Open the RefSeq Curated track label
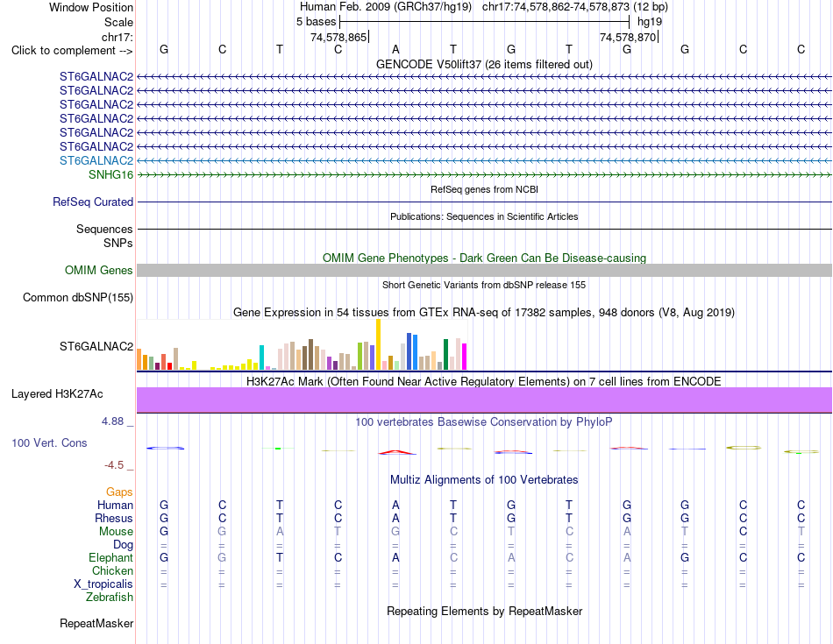The height and width of the screenshot is (644, 833). tap(92, 202)
